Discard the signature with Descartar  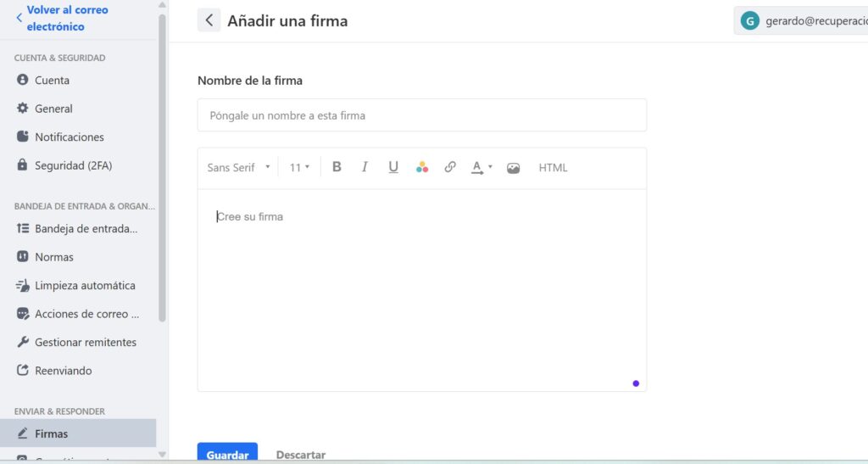pos(301,455)
